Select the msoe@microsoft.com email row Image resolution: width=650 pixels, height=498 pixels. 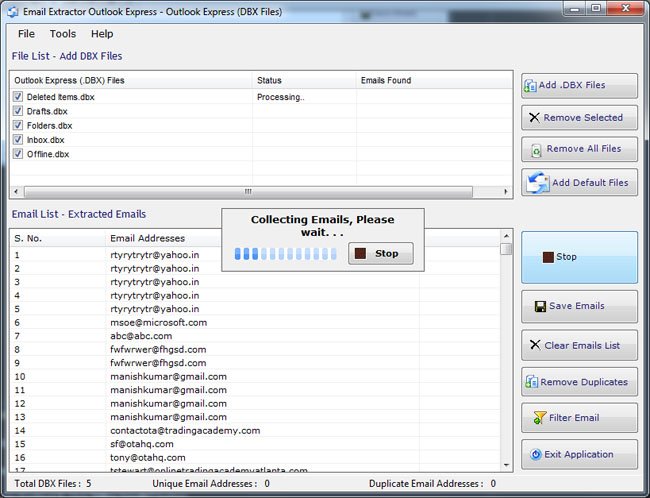point(255,323)
